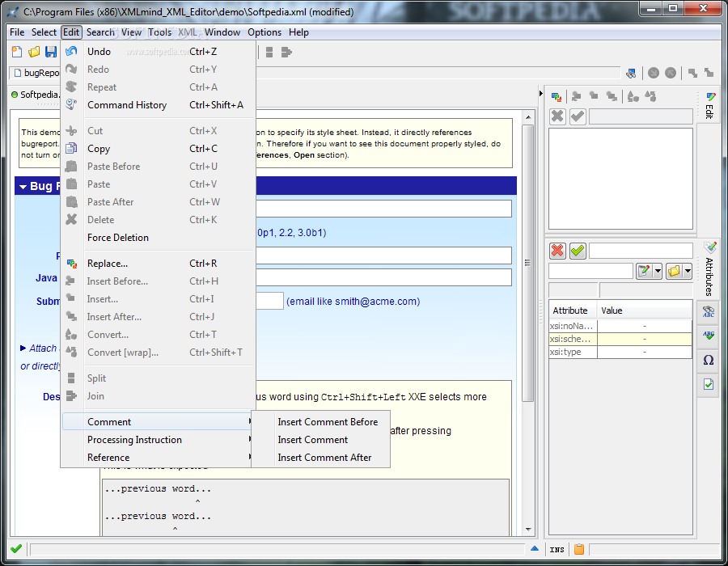This screenshot has height=566, width=728.
Task: Click the Value column header
Action: 645,310
